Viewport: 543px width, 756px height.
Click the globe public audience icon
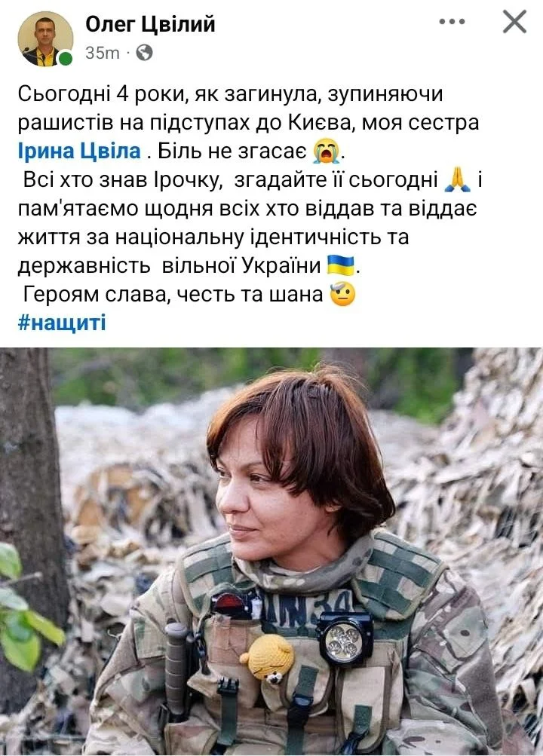pos(144,53)
